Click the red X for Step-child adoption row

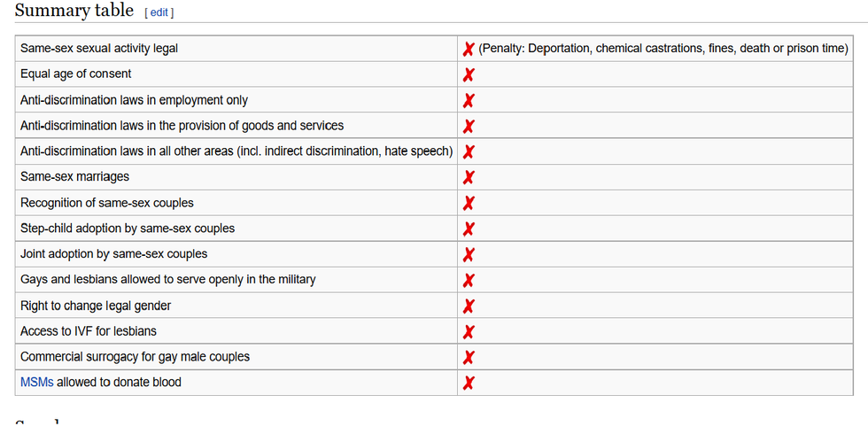[469, 229]
